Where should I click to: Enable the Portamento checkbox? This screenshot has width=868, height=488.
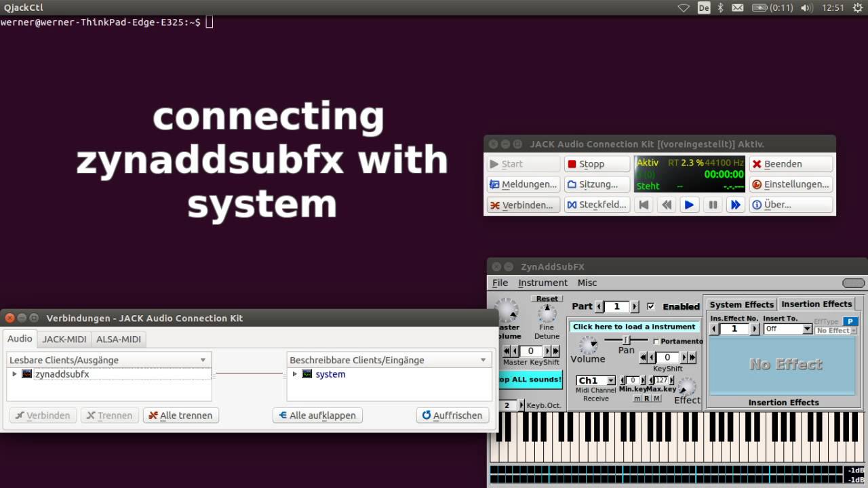click(656, 342)
